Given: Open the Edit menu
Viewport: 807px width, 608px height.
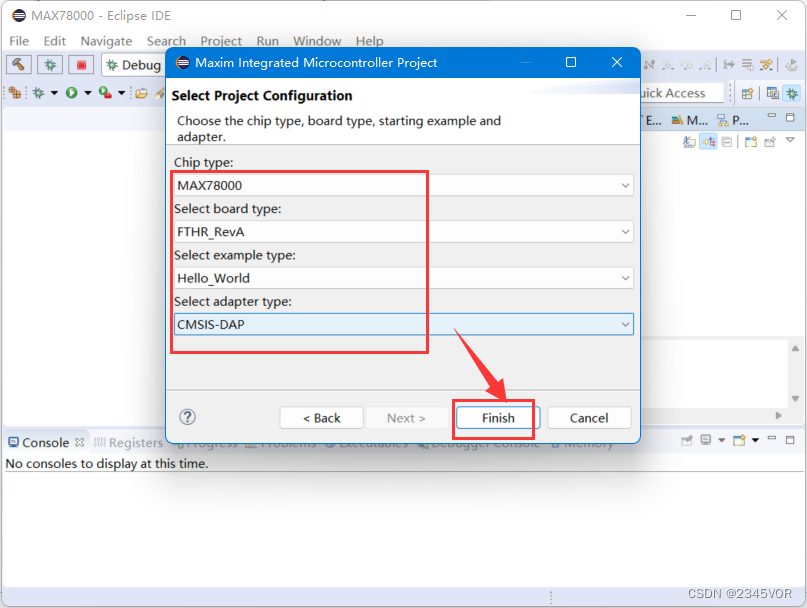Looking at the screenshot, I should click(55, 41).
